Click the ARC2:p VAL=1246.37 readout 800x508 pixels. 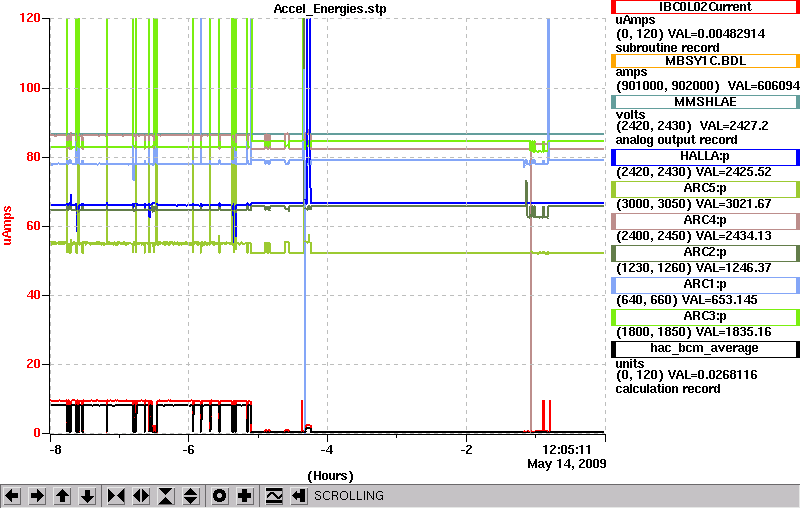pos(693,268)
